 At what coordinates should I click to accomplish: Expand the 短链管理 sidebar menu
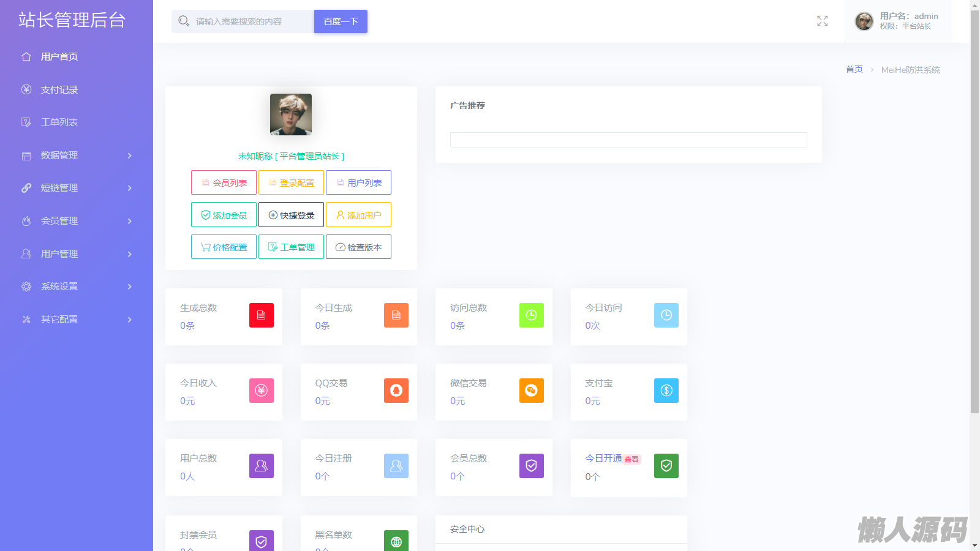coord(77,188)
